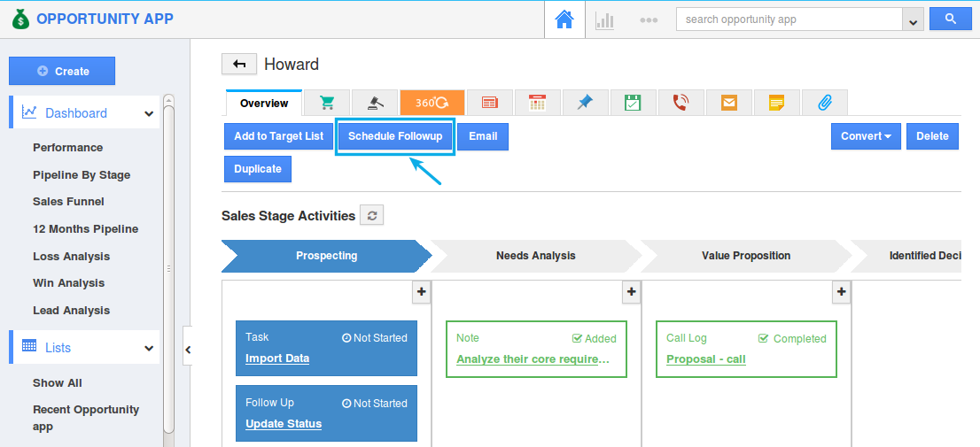
Task: Select the Needs Analysis sales stage
Action: (x=535, y=256)
